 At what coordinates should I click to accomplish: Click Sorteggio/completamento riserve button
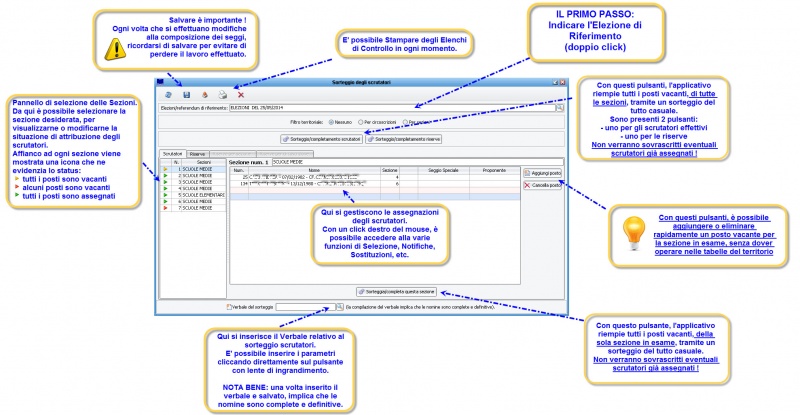click(x=404, y=139)
